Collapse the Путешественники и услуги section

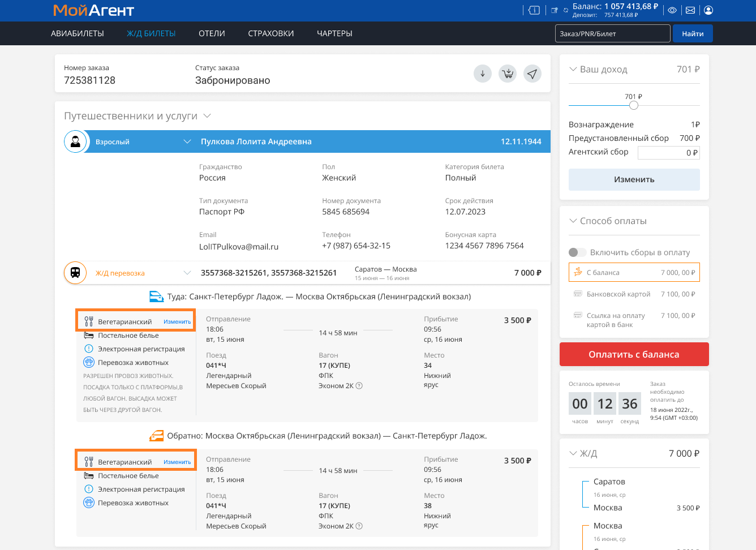207,116
